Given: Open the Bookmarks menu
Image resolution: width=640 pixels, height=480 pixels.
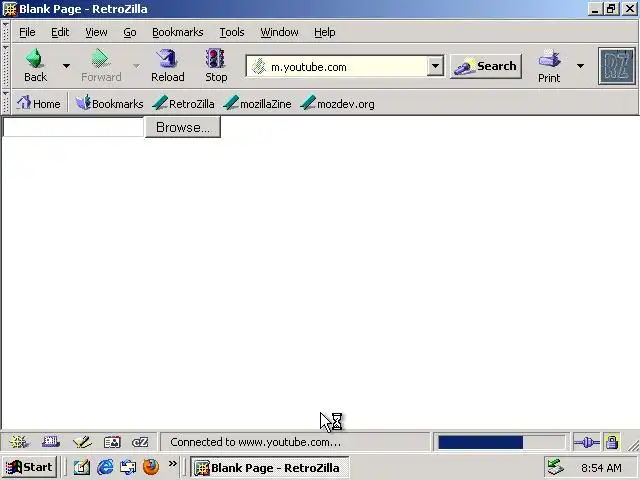Looking at the screenshot, I should [178, 32].
